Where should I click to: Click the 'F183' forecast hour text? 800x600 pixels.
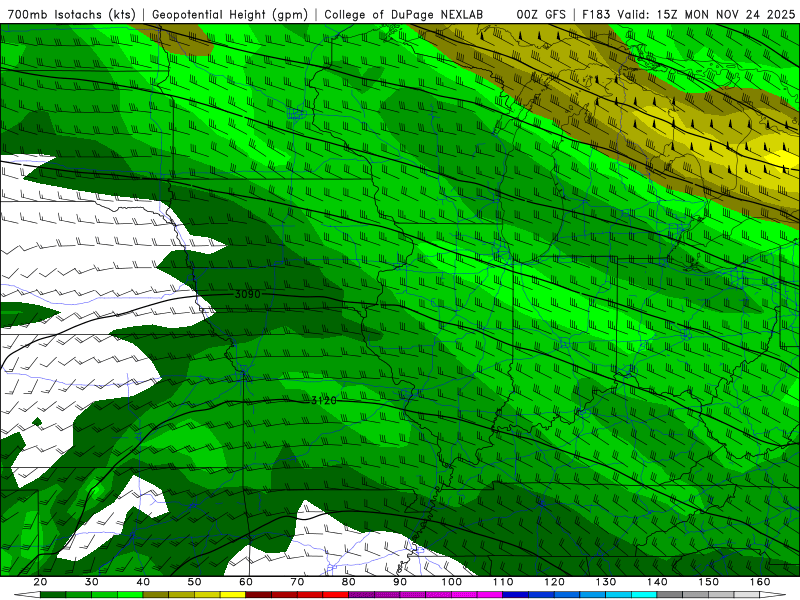click(596, 14)
